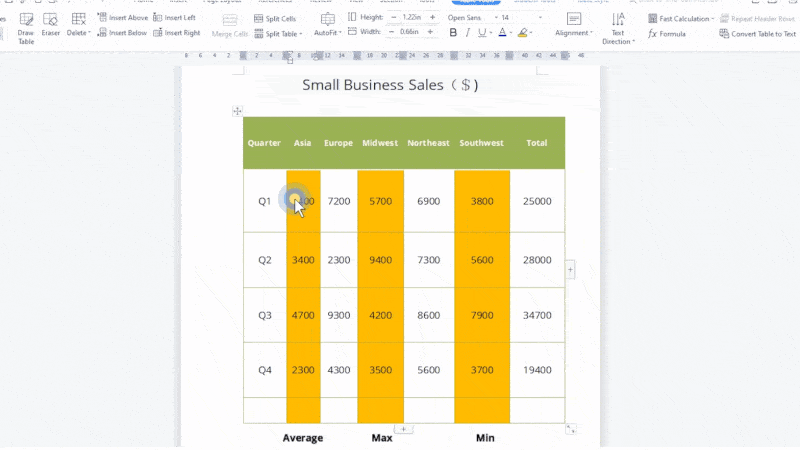The width and height of the screenshot is (800, 450).
Task: Click the Total header cell
Action: click(537, 143)
